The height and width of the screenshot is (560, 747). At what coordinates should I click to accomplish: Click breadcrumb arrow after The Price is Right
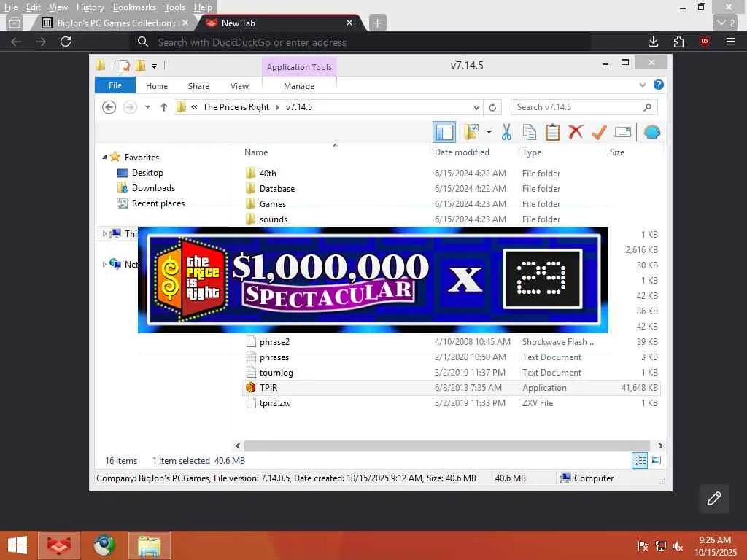(278, 107)
